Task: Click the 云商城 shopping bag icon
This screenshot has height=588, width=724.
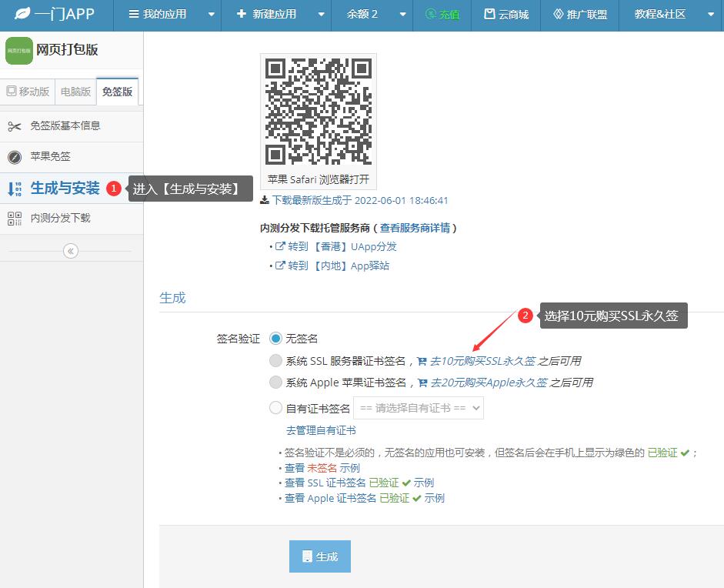Action: click(x=489, y=14)
